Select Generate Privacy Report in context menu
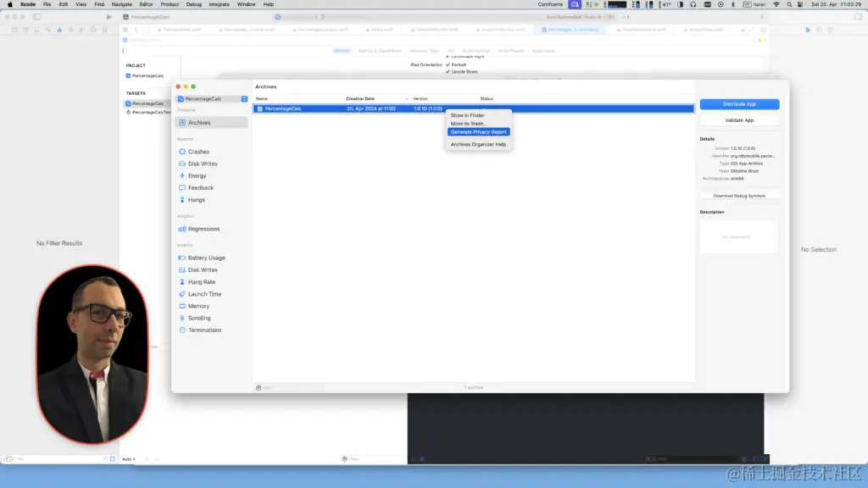The height and width of the screenshot is (488, 868). (x=478, y=131)
